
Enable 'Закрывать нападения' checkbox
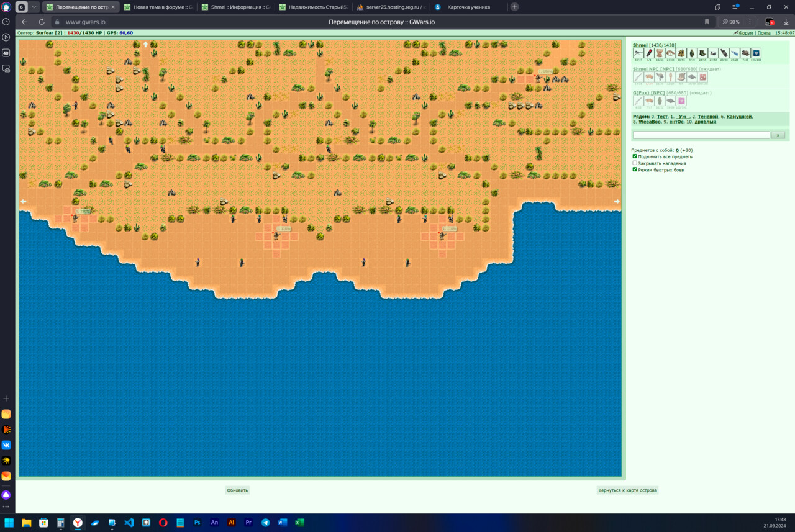pos(635,163)
